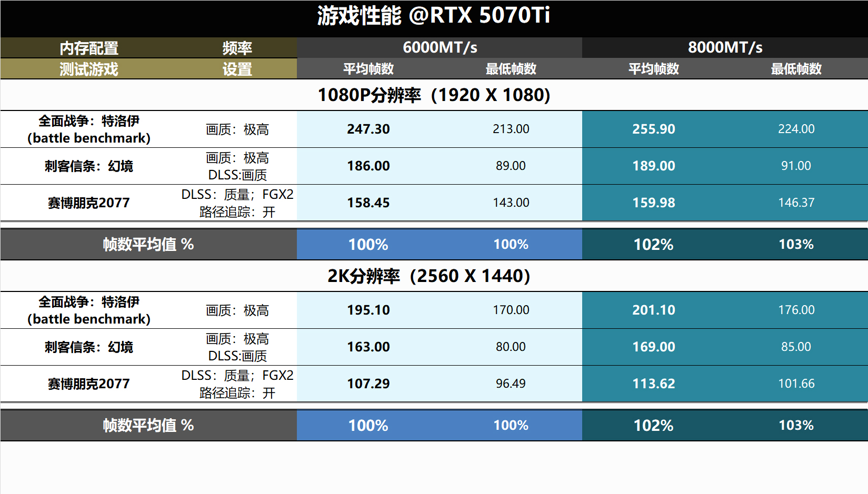This screenshot has height=494, width=868.
Task: Select the cell showing 201.10
Action: [x=654, y=310]
